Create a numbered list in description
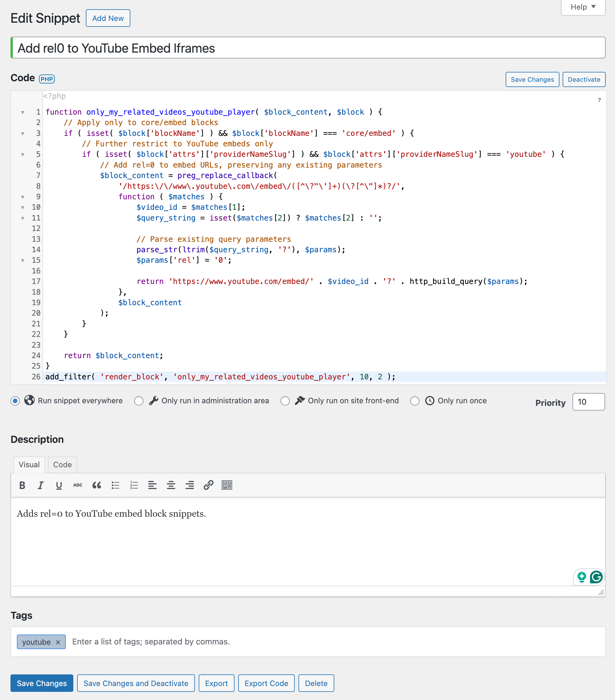 tap(134, 485)
